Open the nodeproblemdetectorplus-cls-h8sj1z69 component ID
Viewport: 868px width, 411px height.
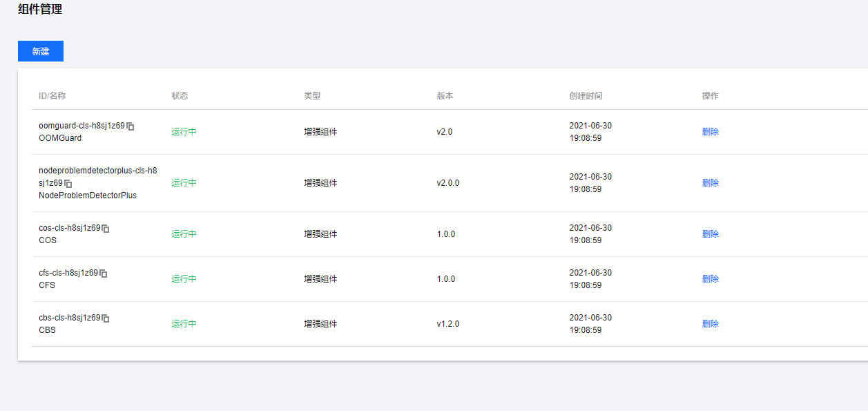pyautogui.click(x=98, y=177)
